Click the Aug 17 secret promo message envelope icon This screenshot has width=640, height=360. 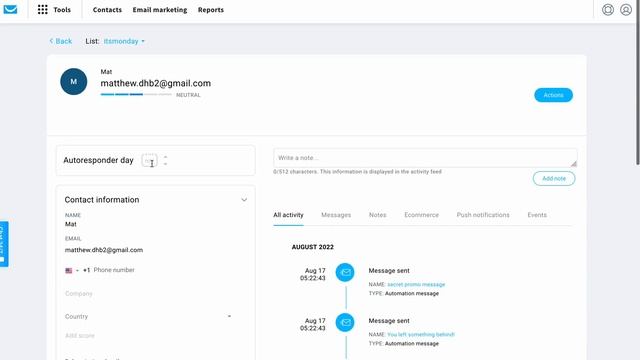[x=345, y=272]
